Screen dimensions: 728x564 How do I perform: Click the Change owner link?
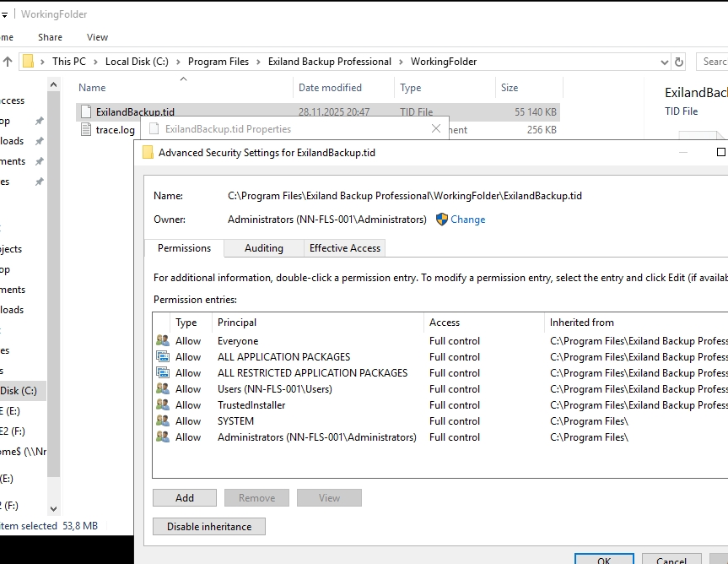[x=467, y=220]
